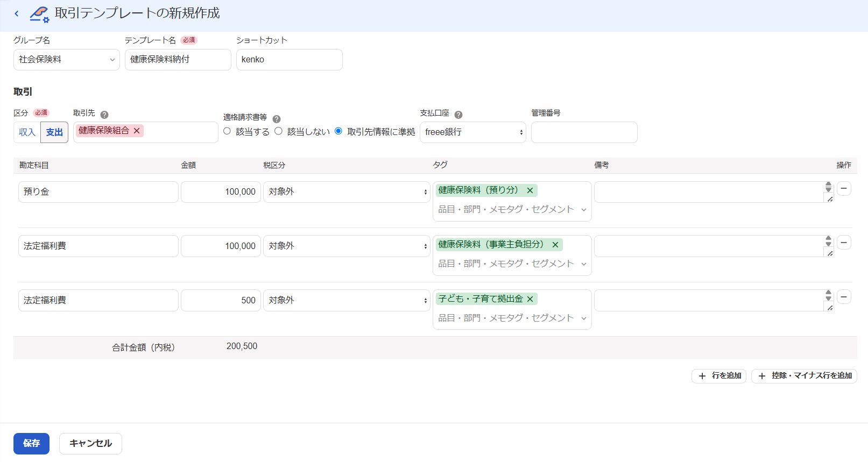
Task: Switch transaction type to 収入
Action: click(x=27, y=132)
